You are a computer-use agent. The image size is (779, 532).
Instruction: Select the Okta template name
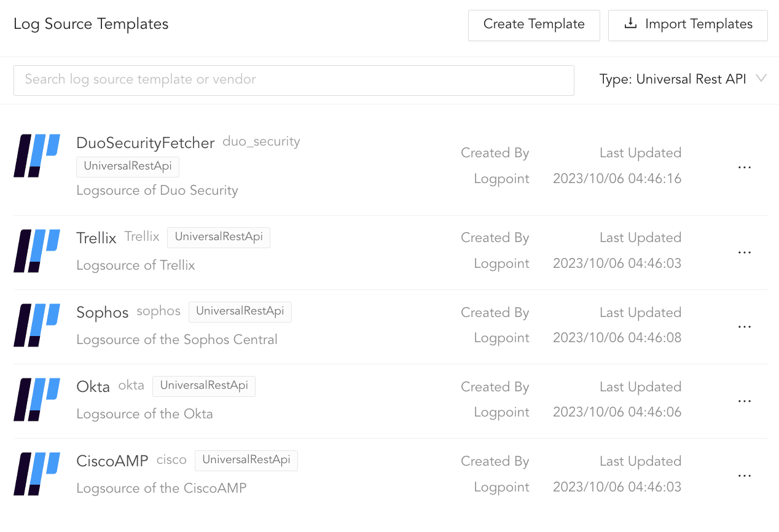point(93,386)
